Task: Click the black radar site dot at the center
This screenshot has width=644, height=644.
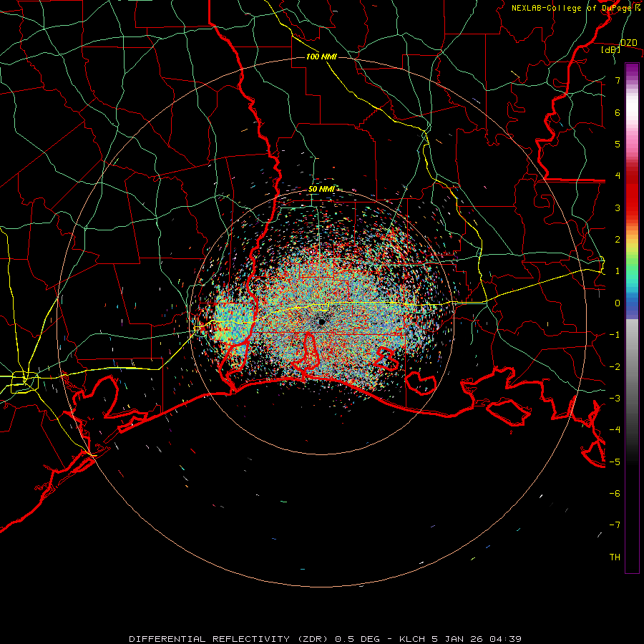Action: tap(321, 322)
